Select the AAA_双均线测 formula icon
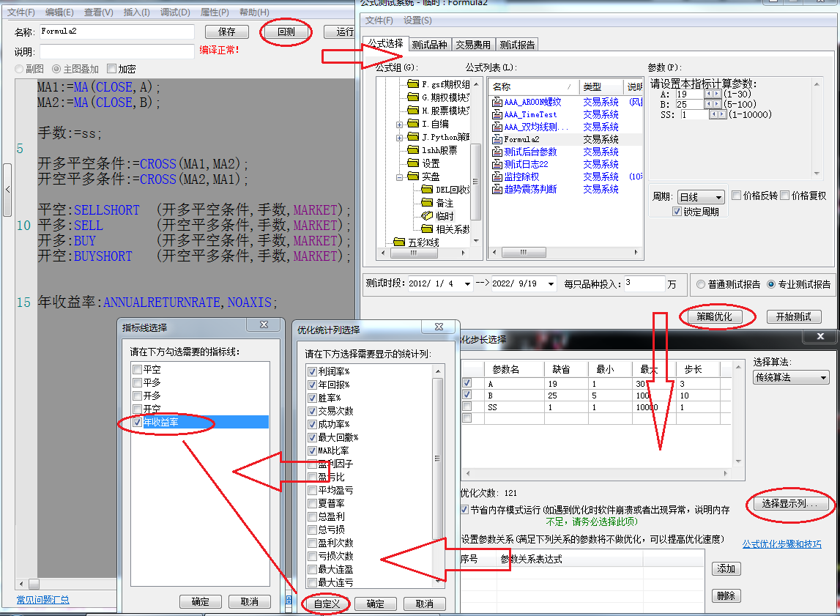The height and width of the screenshot is (616, 840). [497, 127]
